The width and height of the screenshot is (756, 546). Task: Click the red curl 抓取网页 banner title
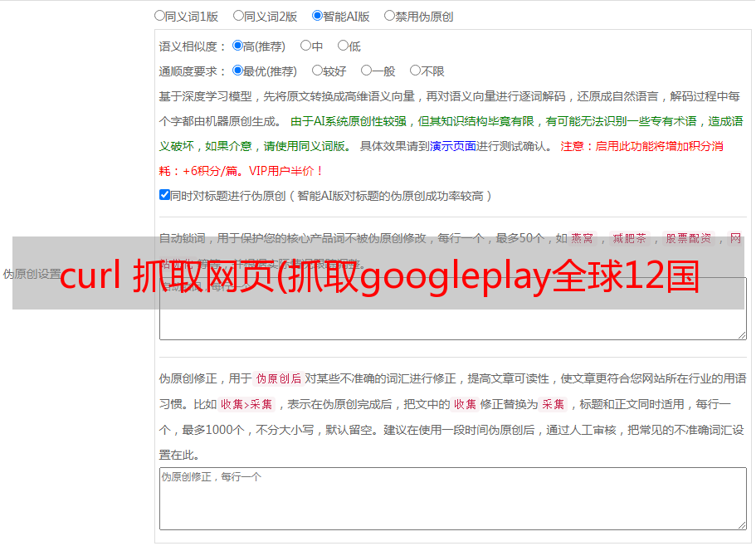[x=378, y=275]
